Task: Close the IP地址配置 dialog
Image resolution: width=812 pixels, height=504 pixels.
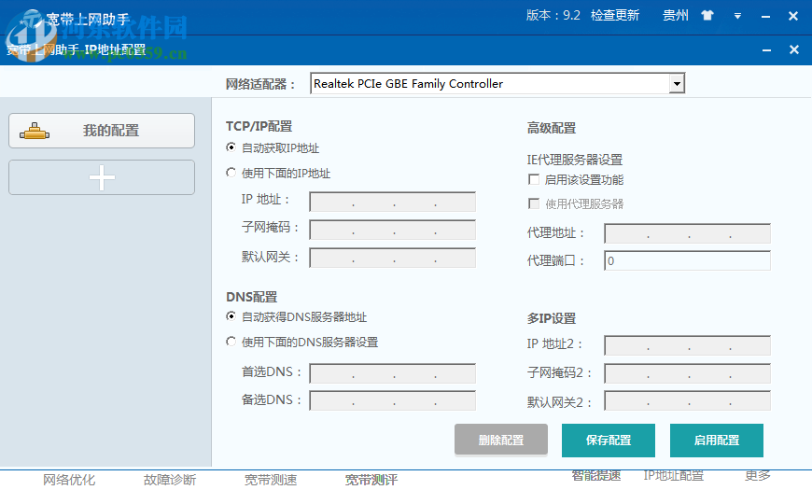Action: tap(794, 49)
